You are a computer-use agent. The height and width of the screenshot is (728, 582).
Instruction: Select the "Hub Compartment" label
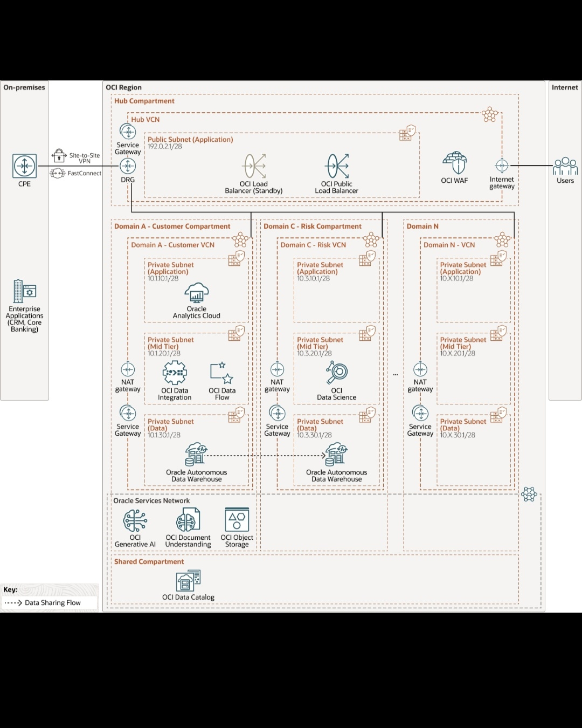coord(144,101)
